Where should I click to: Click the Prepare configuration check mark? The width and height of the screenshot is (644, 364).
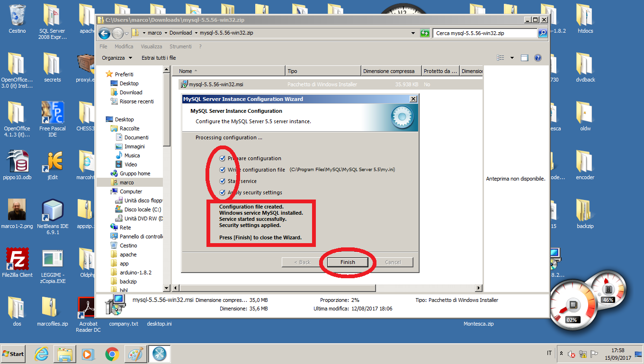222,158
